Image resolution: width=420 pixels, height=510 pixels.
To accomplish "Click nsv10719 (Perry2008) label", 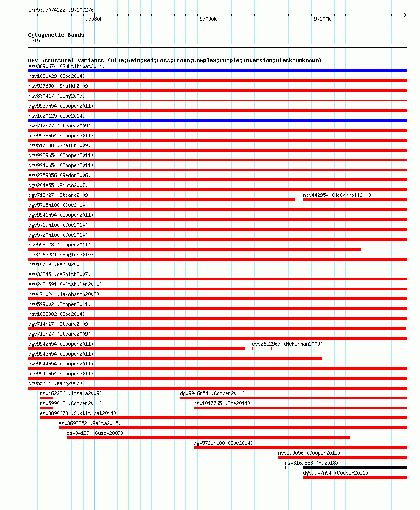I will tap(57, 265).
